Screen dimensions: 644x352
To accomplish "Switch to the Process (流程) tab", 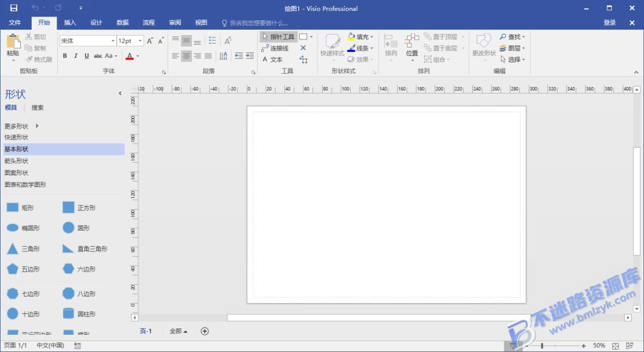I will [148, 23].
